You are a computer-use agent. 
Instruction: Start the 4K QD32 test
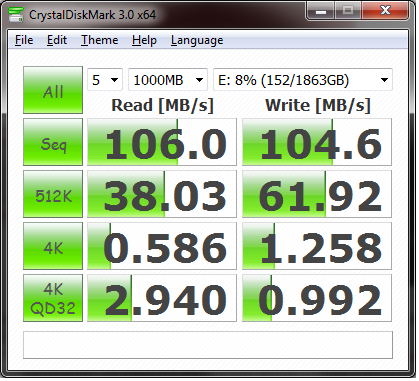tap(53, 298)
